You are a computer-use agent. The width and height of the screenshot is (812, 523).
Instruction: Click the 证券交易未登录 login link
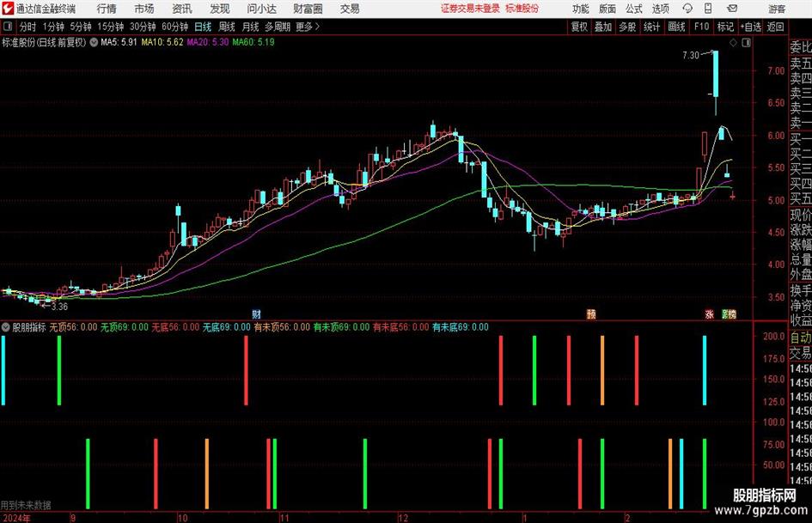pyautogui.click(x=470, y=9)
